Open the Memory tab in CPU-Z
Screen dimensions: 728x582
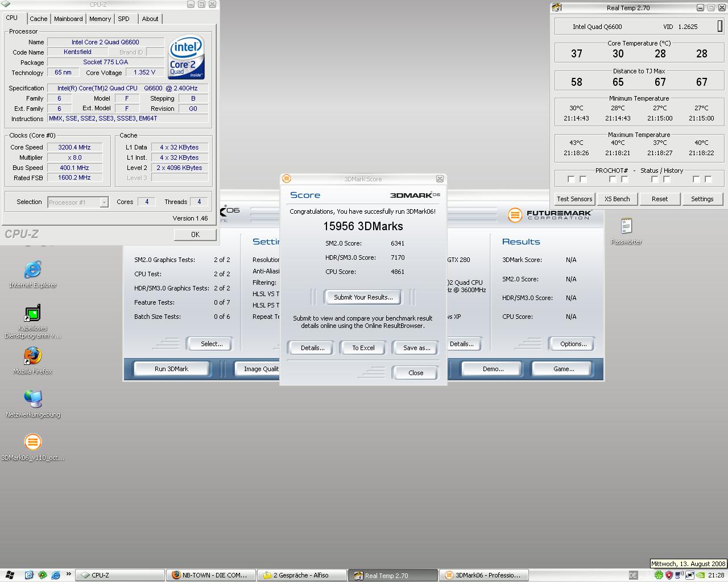[x=100, y=19]
